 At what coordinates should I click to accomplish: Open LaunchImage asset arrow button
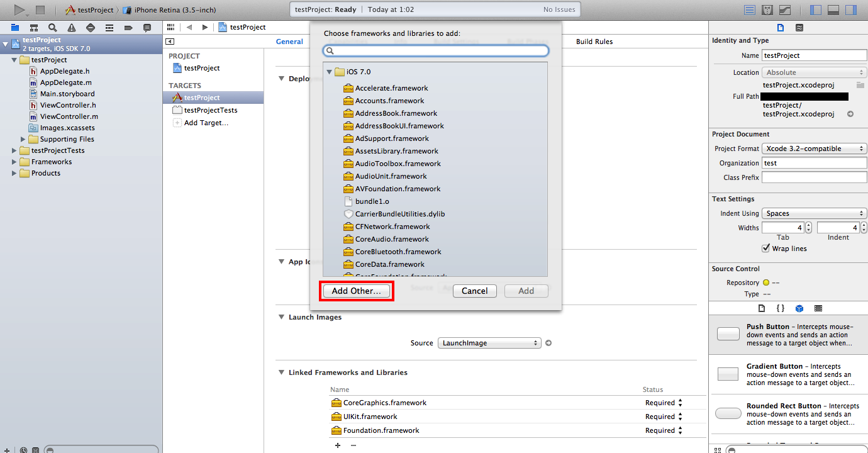pyautogui.click(x=548, y=343)
